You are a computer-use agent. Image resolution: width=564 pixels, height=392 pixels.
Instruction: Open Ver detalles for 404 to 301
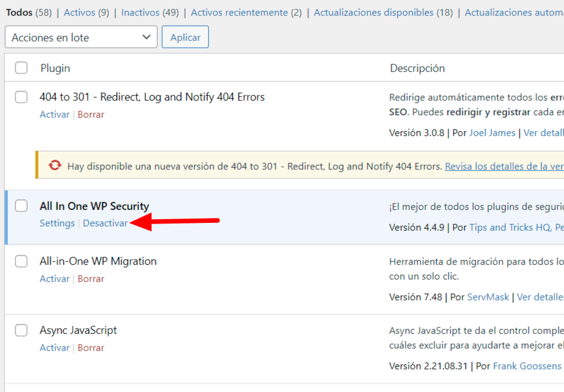(x=543, y=133)
